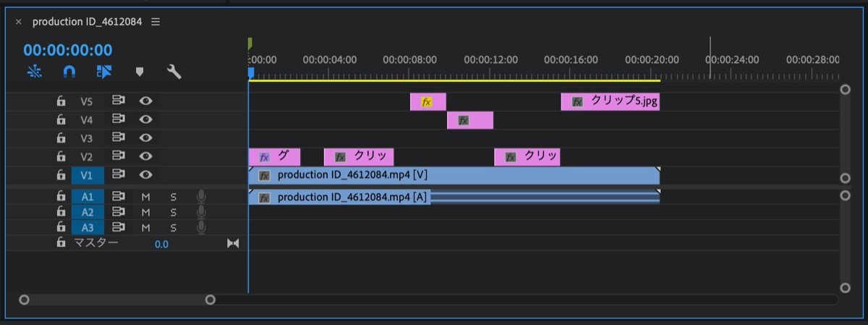Toggle the A1 track targeting button
This screenshot has height=325, width=868.
click(87, 196)
